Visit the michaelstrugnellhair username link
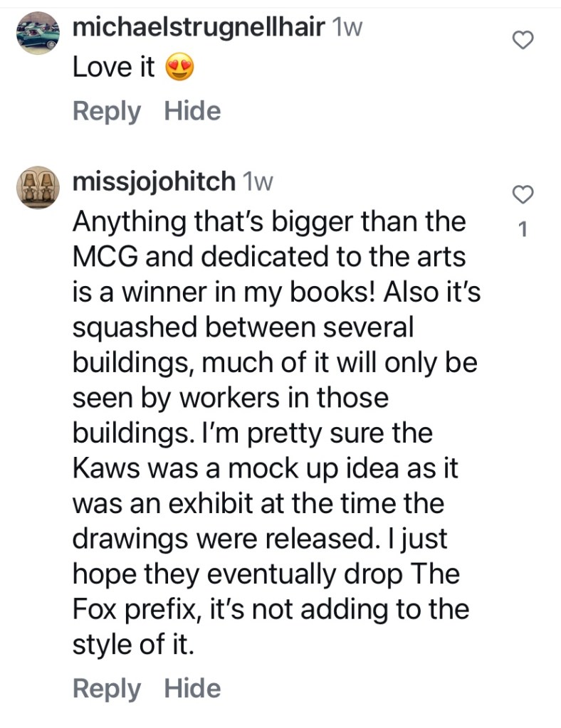561x728 pixels. click(x=199, y=28)
